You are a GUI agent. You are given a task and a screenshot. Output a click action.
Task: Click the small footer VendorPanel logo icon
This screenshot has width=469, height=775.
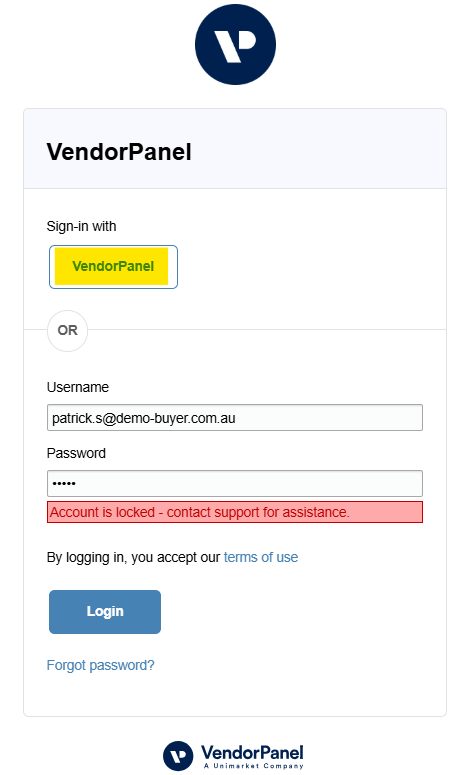178,756
